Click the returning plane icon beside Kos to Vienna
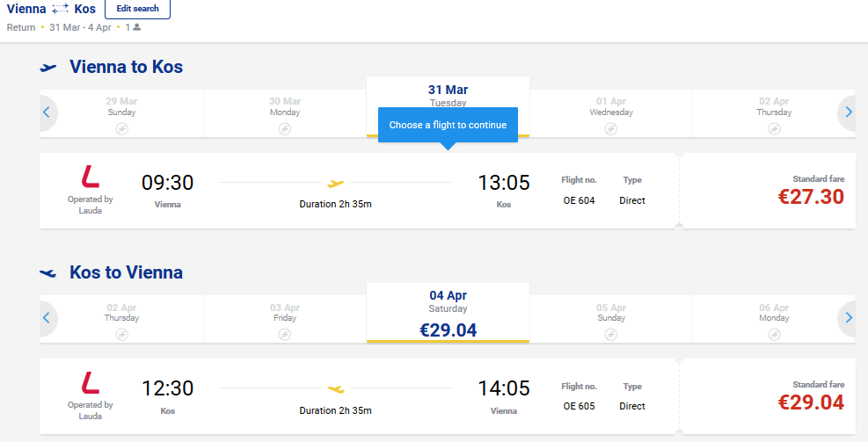 (x=48, y=273)
